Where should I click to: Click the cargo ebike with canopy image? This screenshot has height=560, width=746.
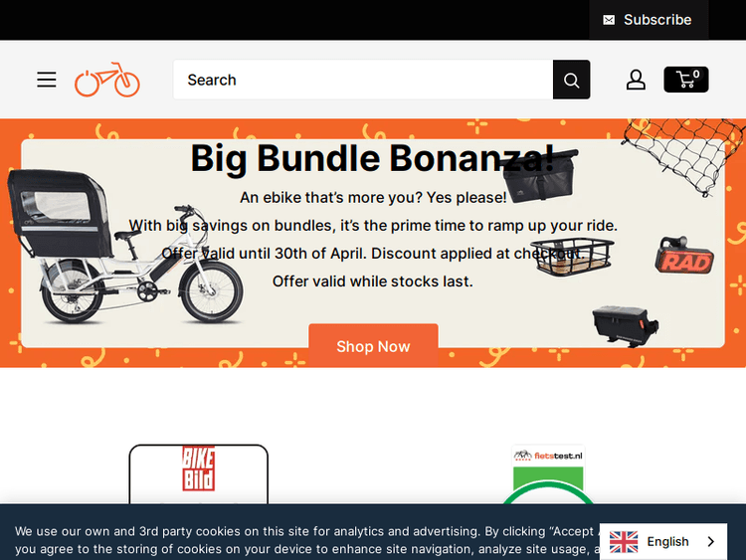click(124, 248)
